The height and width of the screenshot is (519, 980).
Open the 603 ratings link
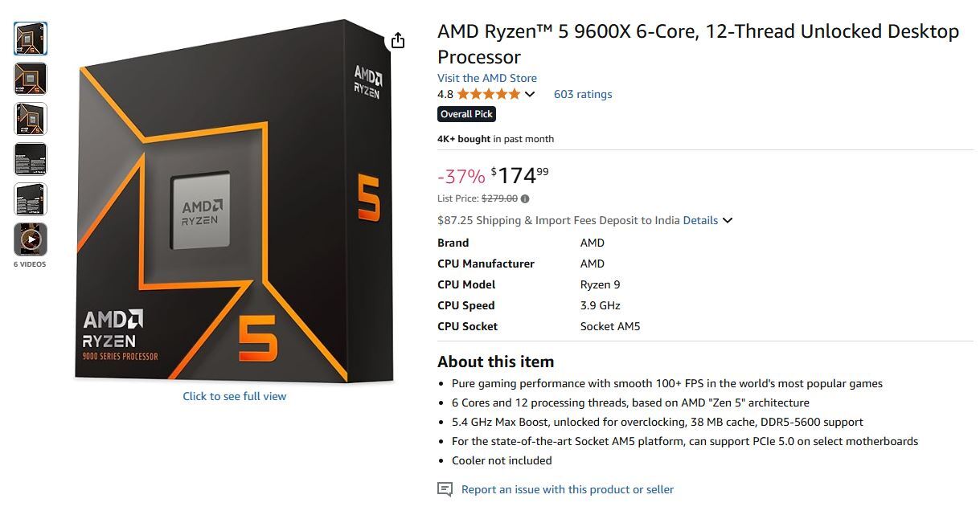[x=583, y=94]
